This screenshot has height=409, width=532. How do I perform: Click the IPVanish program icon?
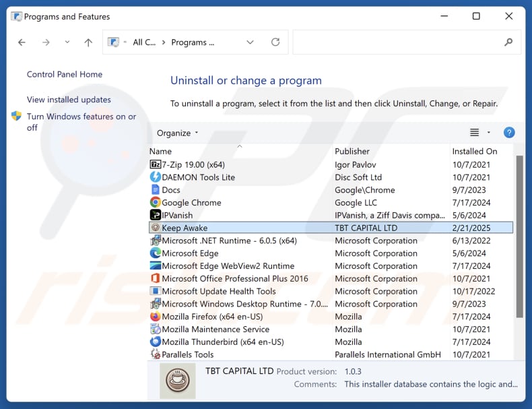tap(155, 215)
